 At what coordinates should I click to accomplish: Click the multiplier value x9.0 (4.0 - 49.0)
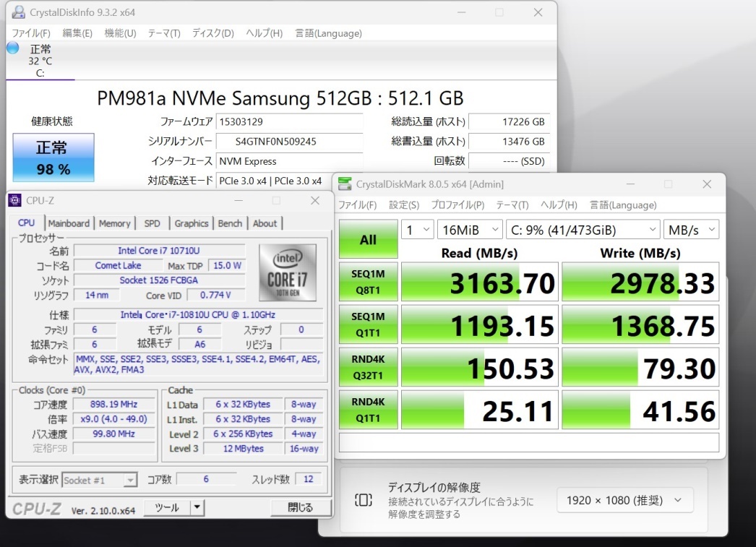[x=113, y=419]
